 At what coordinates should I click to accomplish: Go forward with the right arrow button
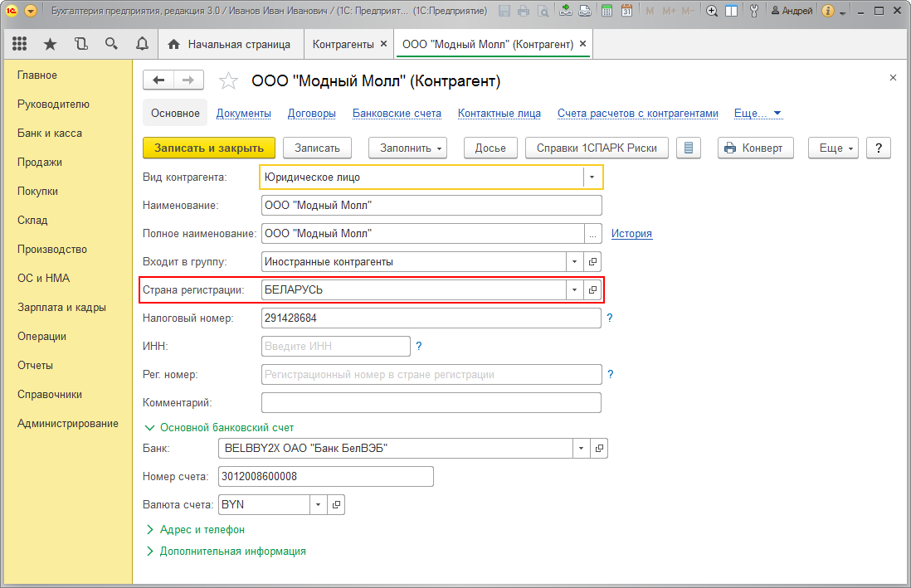point(188,80)
